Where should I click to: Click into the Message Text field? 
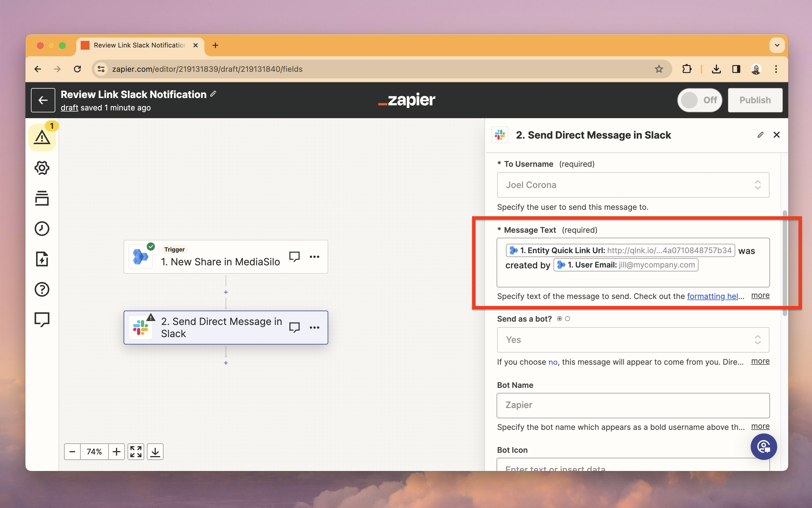[x=633, y=262]
